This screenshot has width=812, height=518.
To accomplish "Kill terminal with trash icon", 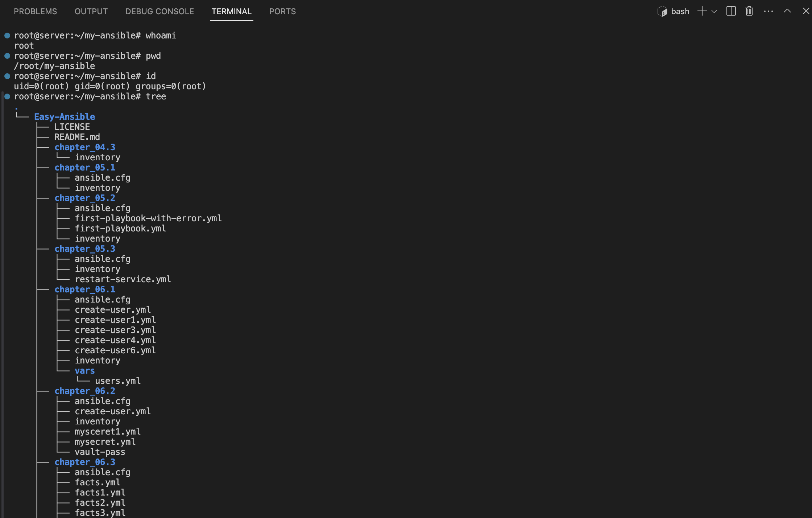I will coord(749,11).
